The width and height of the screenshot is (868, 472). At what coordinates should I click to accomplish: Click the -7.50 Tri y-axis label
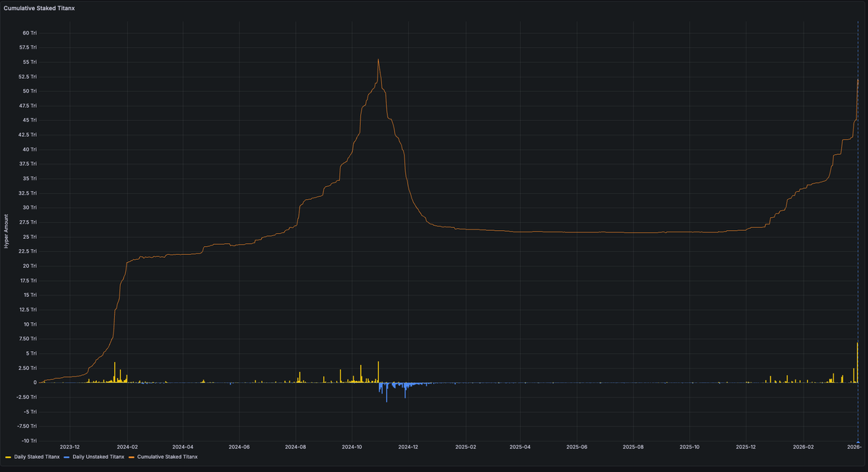[x=27, y=426]
